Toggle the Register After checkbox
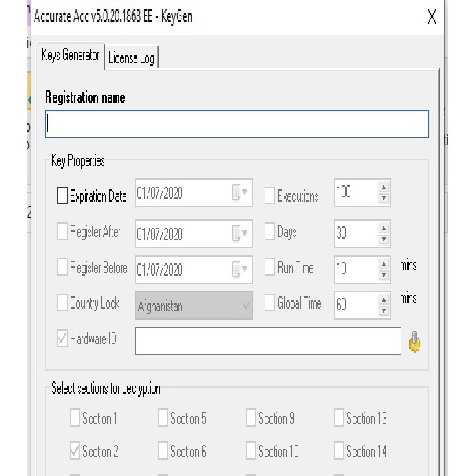 62,231
